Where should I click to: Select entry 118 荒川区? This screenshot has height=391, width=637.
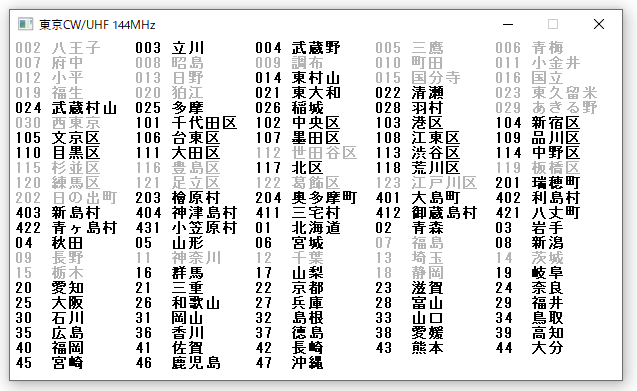tap(418, 168)
